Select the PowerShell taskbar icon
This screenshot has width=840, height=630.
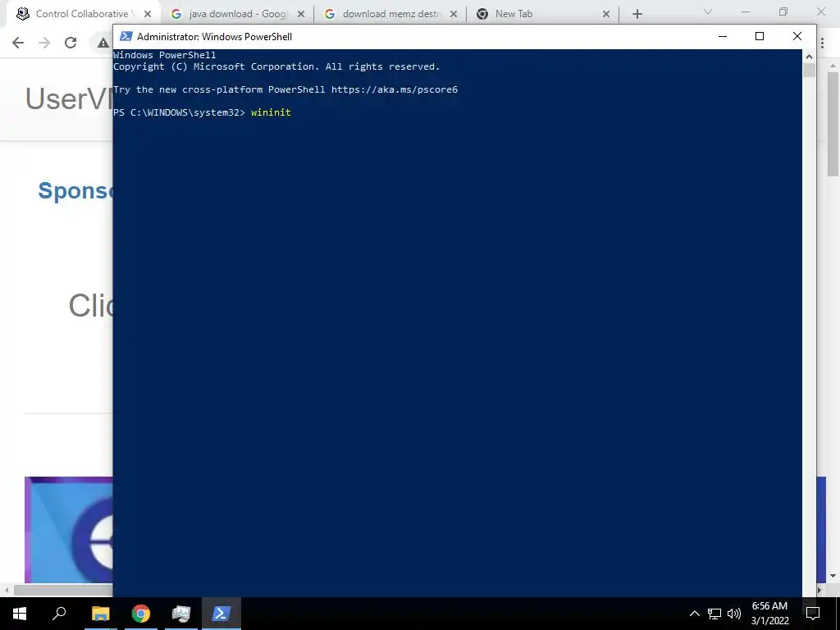tap(221, 614)
